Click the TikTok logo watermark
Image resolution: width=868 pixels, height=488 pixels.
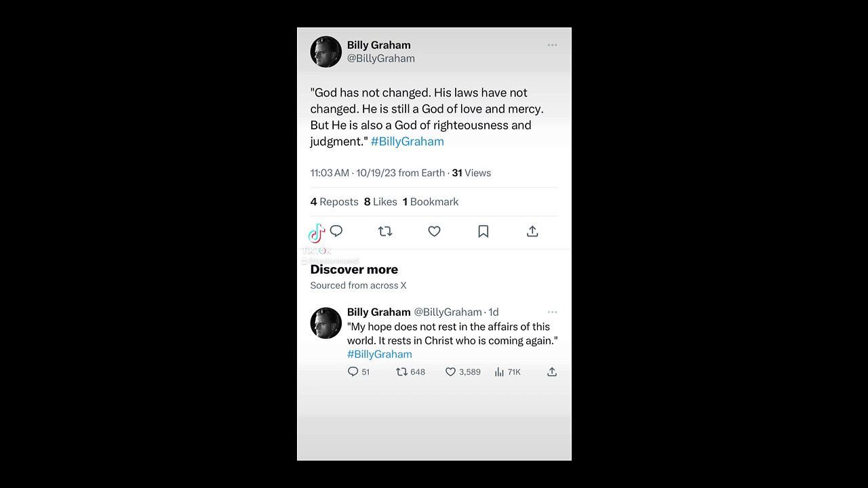click(317, 234)
